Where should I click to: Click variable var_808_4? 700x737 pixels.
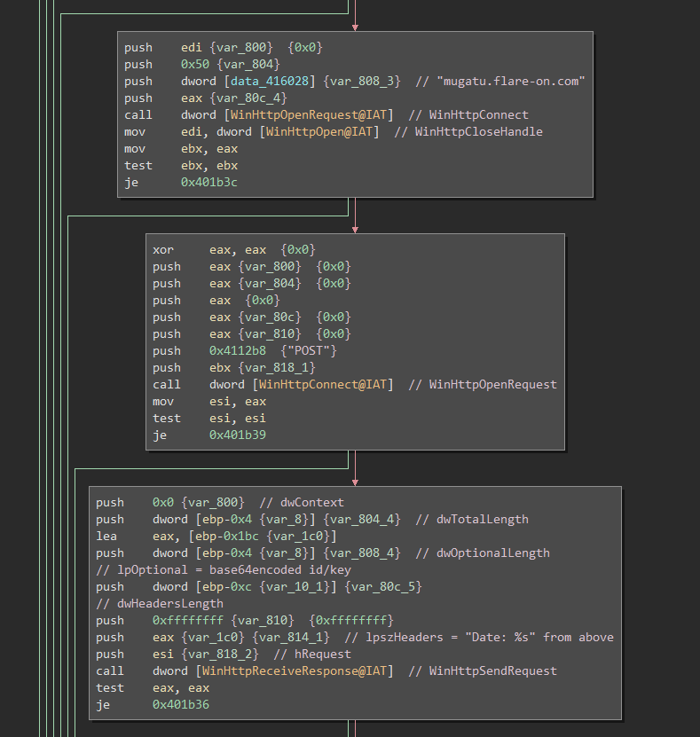tap(361, 553)
